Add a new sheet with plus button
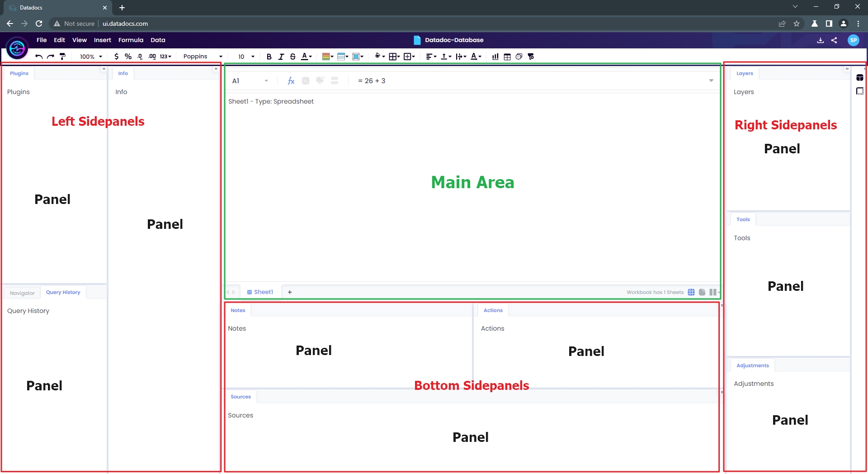 tap(289, 292)
